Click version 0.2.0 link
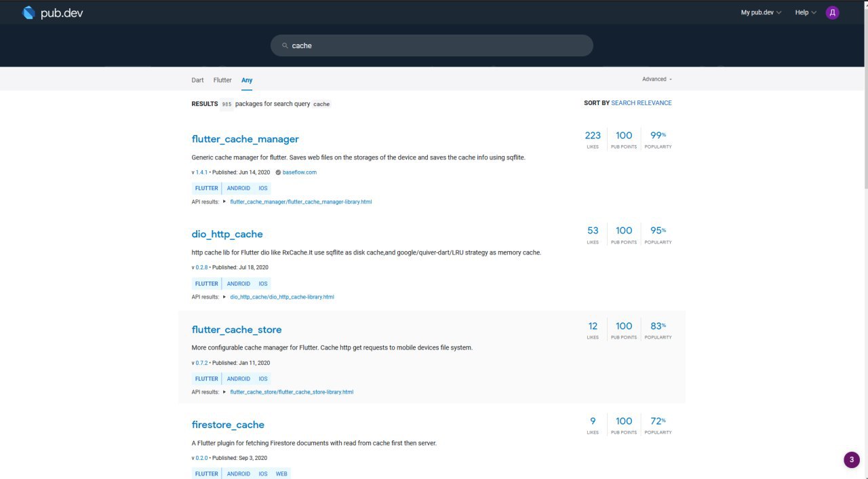Screen dimensions: 868x479 click(x=201, y=458)
